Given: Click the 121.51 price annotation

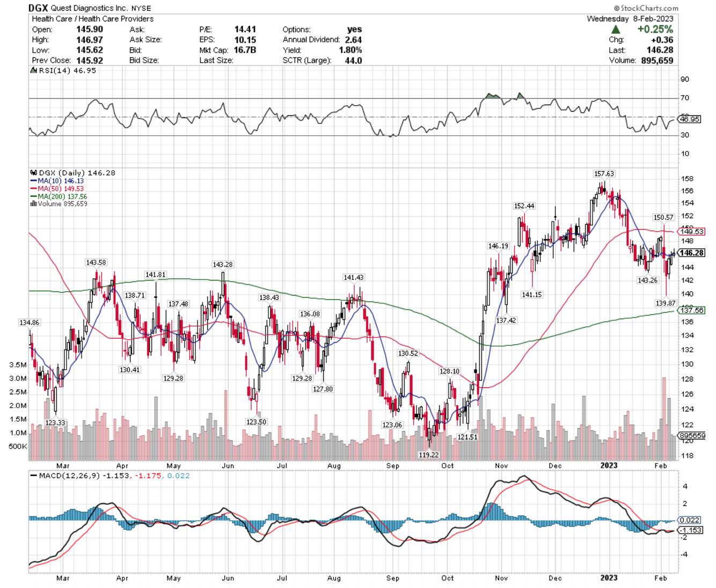Looking at the screenshot, I should click(467, 437).
